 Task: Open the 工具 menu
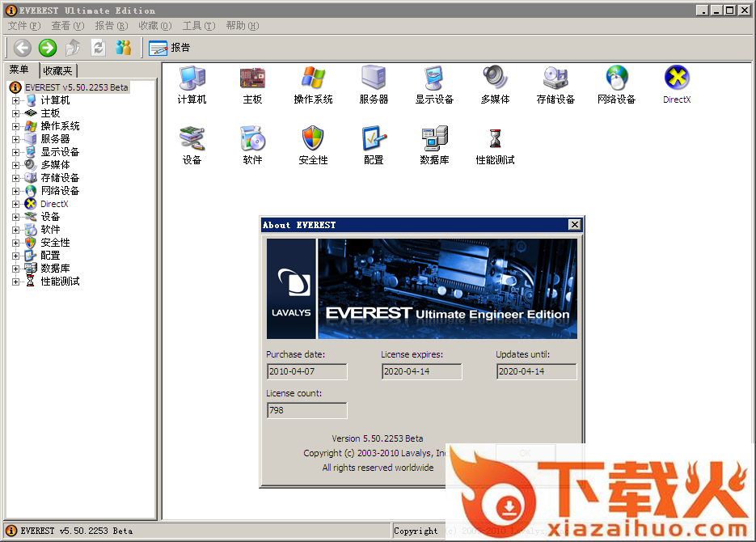pyautogui.click(x=198, y=26)
